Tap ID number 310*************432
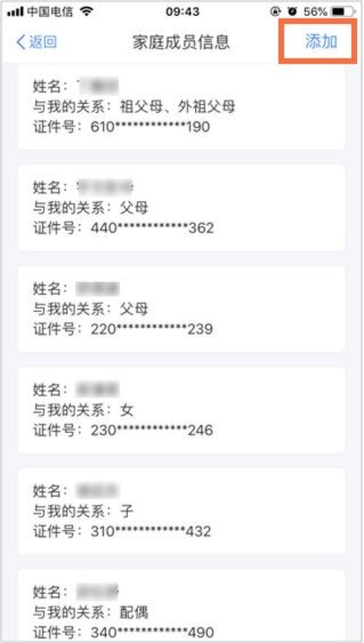 [x=151, y=531]
